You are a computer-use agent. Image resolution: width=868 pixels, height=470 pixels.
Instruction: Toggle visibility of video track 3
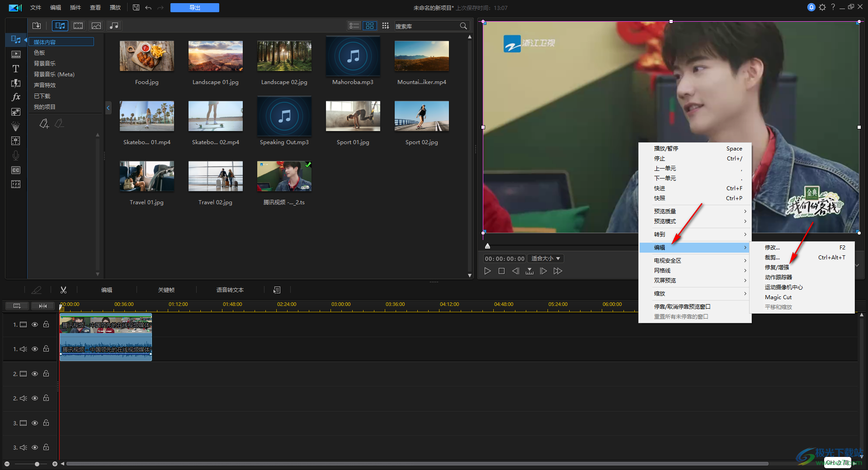coord(35,423)
